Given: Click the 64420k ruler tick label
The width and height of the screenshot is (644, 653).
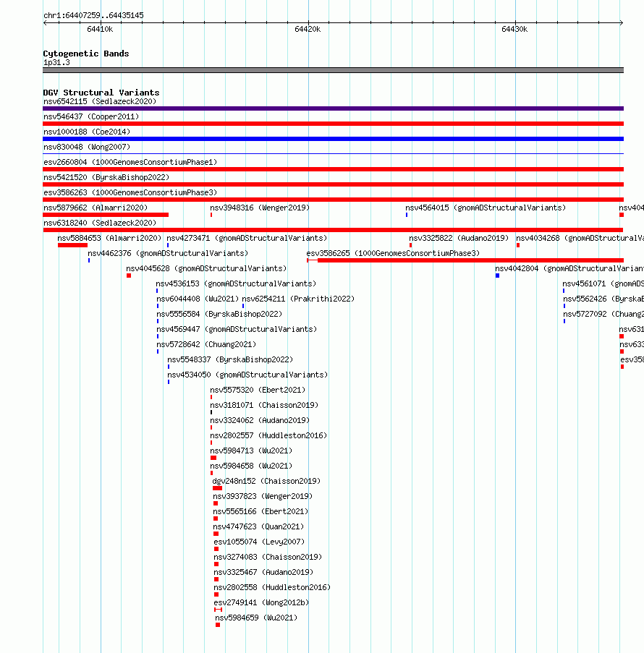Looking at the screenshot, I should pyautogui.click(x=308, y=29).
